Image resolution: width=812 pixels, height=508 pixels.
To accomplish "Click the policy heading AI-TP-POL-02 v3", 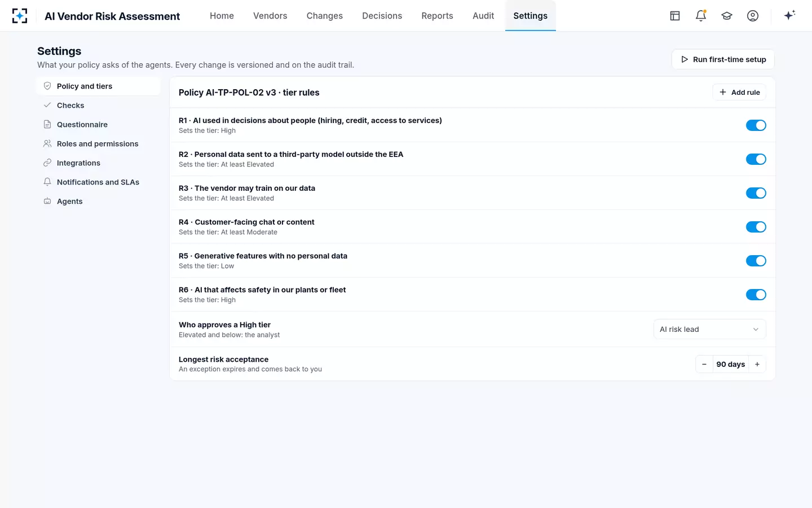I will [249, 93].
